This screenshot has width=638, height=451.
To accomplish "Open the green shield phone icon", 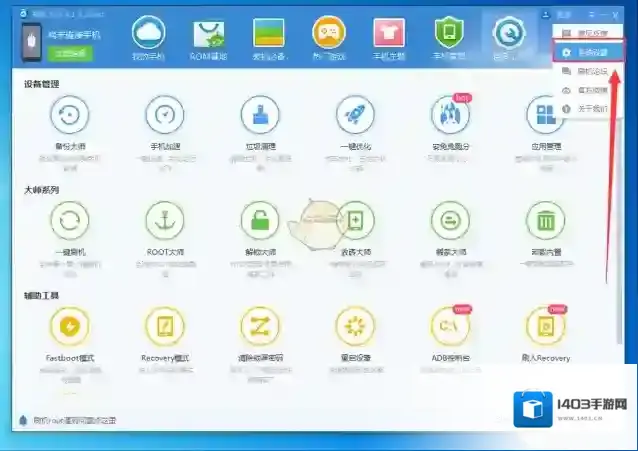I will point(449,33).
